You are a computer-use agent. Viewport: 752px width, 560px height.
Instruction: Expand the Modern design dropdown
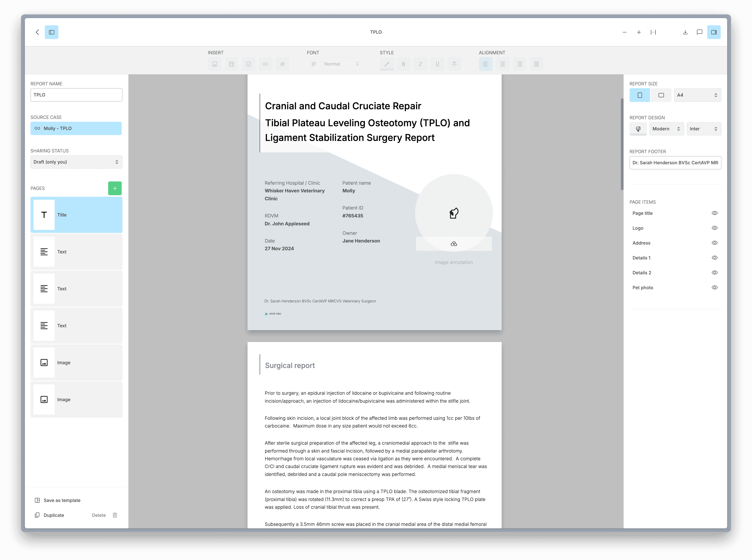tap(666, 129)
